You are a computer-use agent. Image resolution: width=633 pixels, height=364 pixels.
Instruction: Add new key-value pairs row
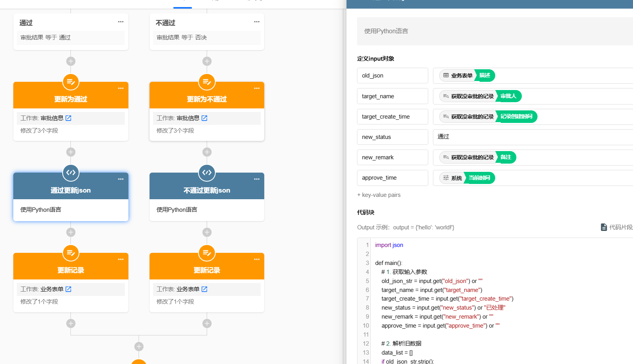point(379,195)
